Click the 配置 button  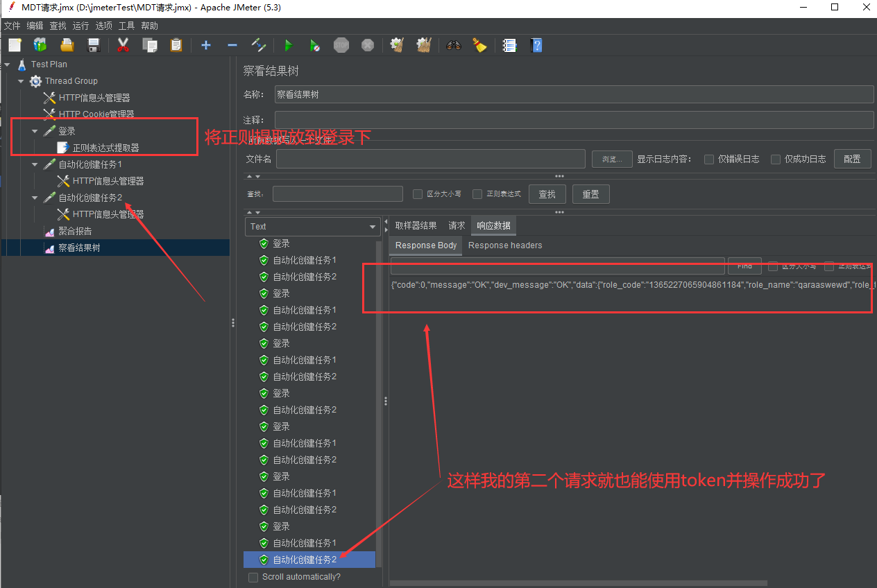click(852, 159)
